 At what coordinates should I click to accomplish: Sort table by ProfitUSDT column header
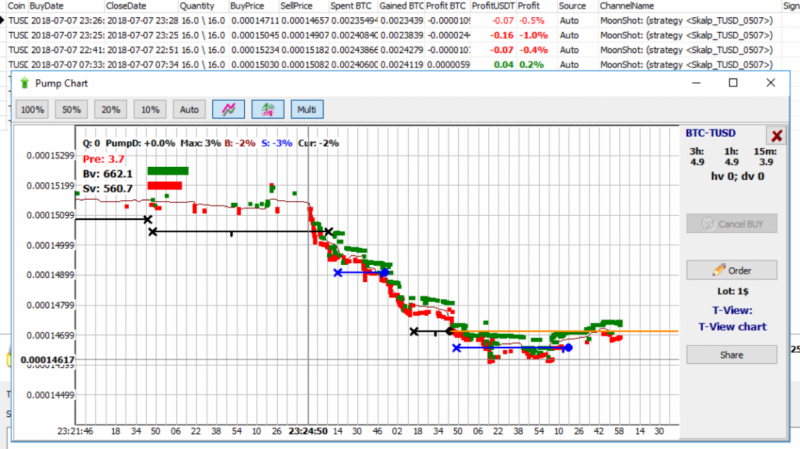(493, 6)
